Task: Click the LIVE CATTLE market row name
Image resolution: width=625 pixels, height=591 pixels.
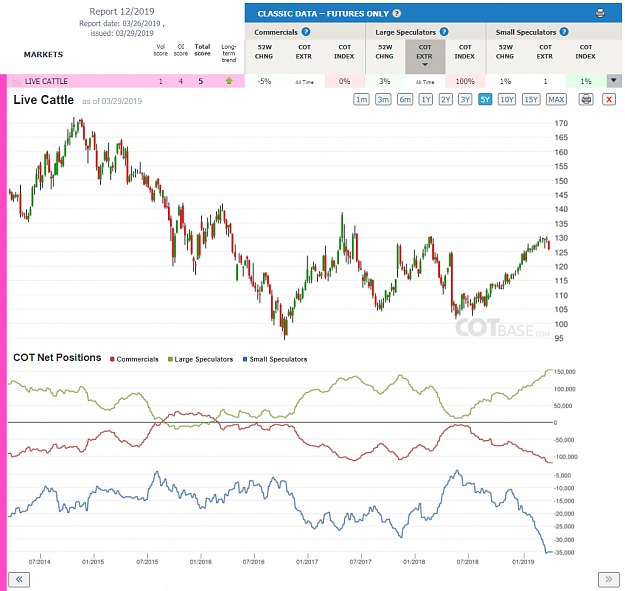Action: point(46,81)
